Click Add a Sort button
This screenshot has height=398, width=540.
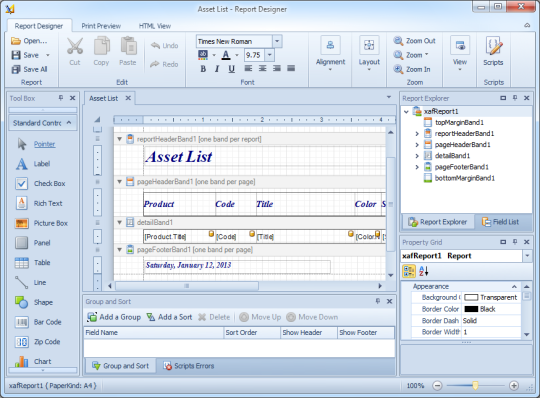(x=169, y=317)
